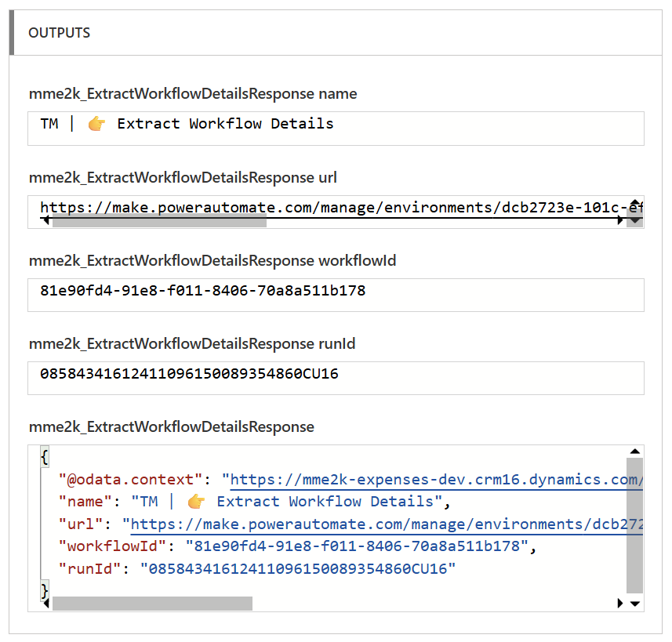This screenshot has width=672, height=642.
Task: Click the scroll-down arrow in the JSON response box
Action: pyautogui.click(x=635, y=604)
